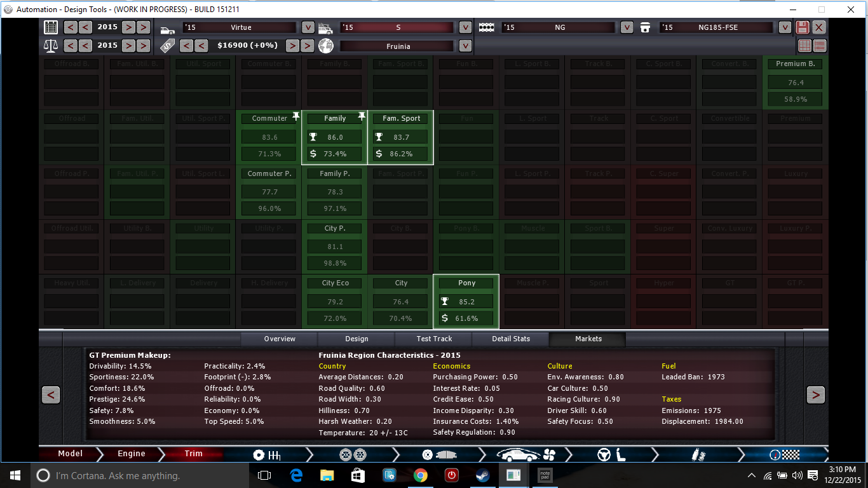Viewport: 868px width, 488px height.
Task: Click the engine variant icon beside NG185-FSE
Action: [x=645, y=28]
